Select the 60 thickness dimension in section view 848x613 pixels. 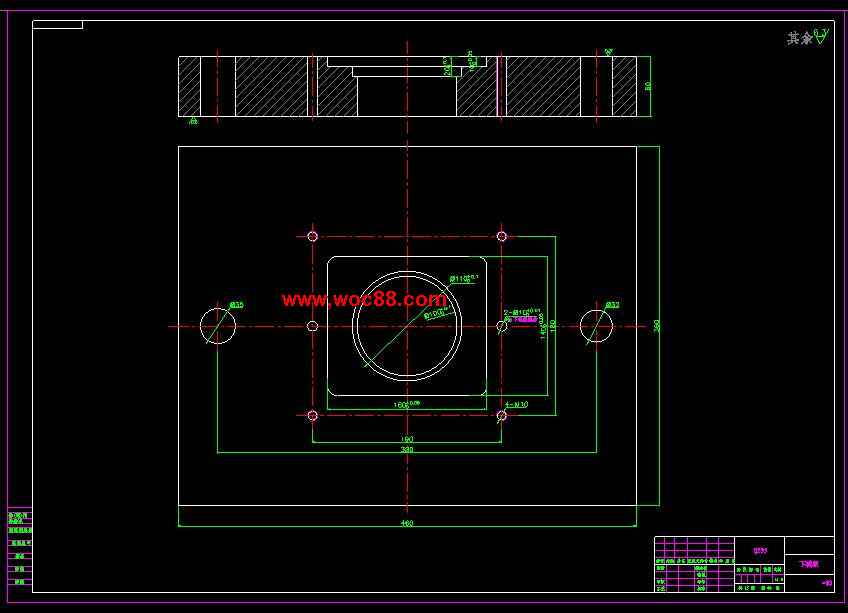[x=647, y=85]
